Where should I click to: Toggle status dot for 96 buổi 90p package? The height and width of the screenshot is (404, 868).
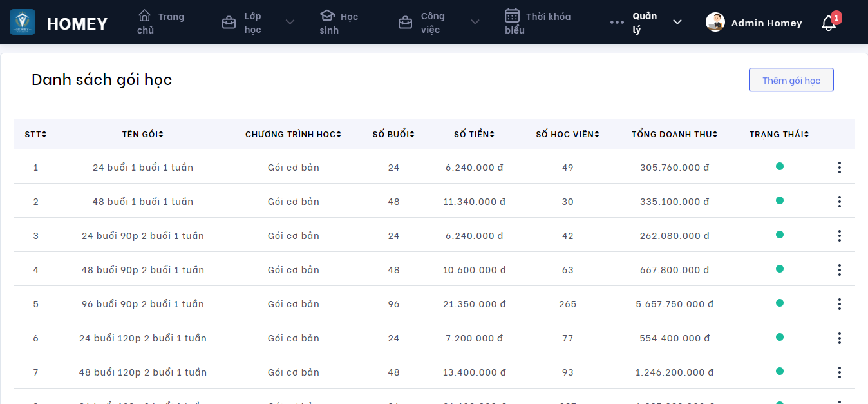[779, 303]
